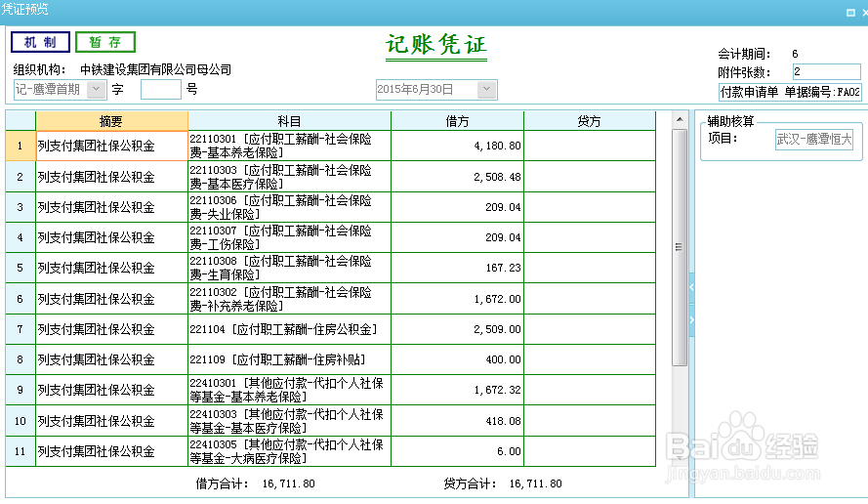
Task: Open the 2015年6月30日 date dropdown
Action: tap(486, 89)
